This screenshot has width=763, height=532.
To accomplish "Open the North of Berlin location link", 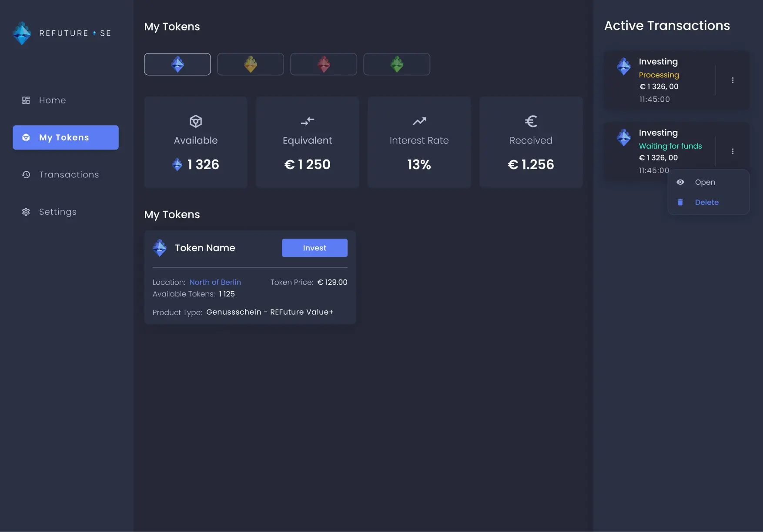I will coord(215,282).
